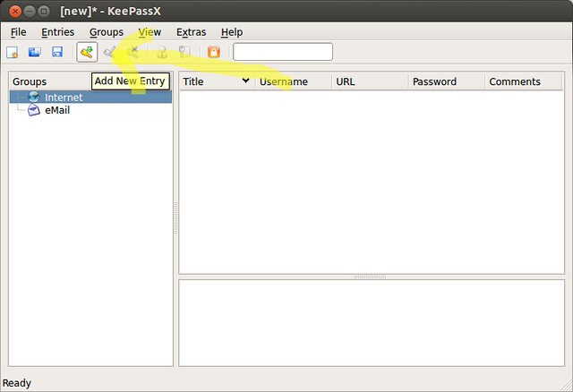Screen dimensions: 573x392
Task: Open the File menu
Action: coord(18,32)
